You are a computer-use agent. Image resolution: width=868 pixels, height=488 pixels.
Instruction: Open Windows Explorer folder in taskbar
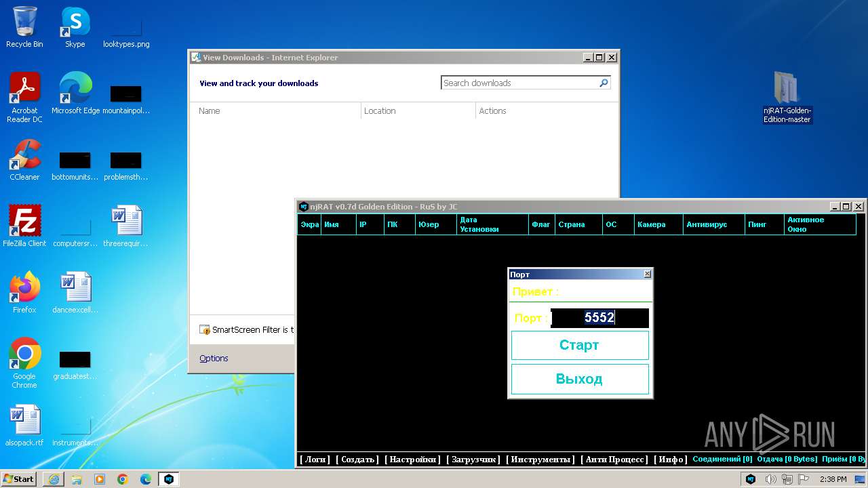[77, 479]
